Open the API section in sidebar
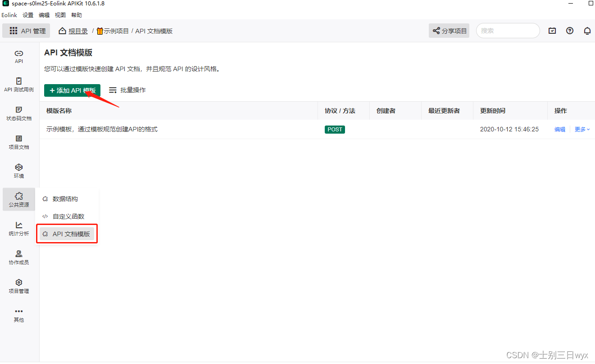This screenshot has width=595, height=364. click(19, 57)
